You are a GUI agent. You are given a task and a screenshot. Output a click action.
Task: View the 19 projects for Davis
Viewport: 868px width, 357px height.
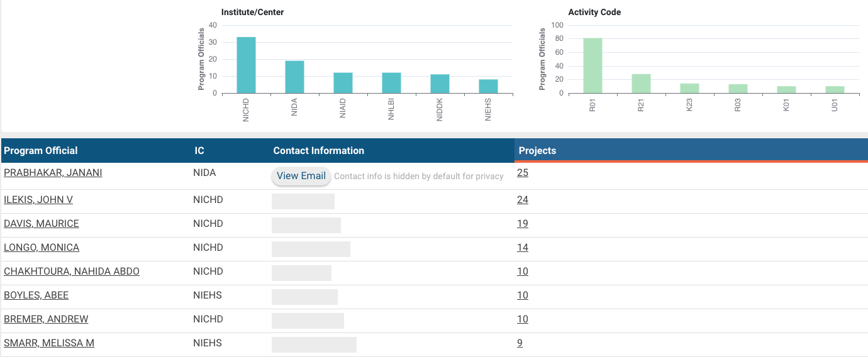coord(523,224)
